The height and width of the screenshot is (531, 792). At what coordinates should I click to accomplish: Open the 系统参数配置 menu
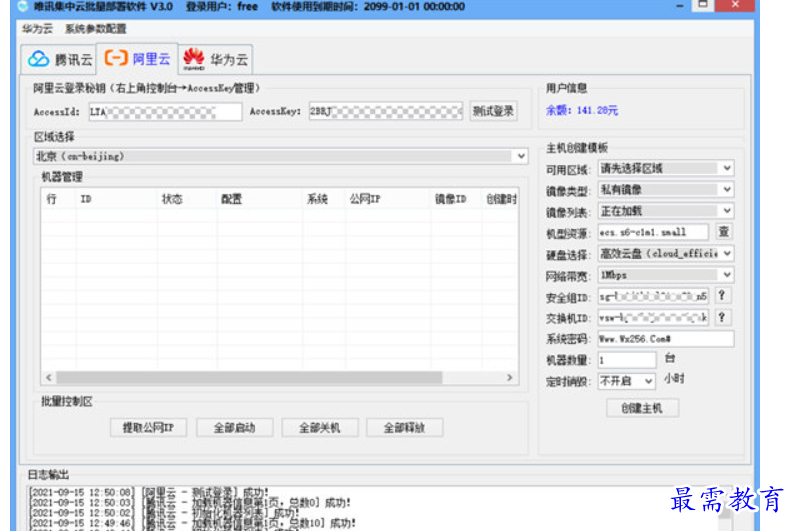[x=95, y=29]
